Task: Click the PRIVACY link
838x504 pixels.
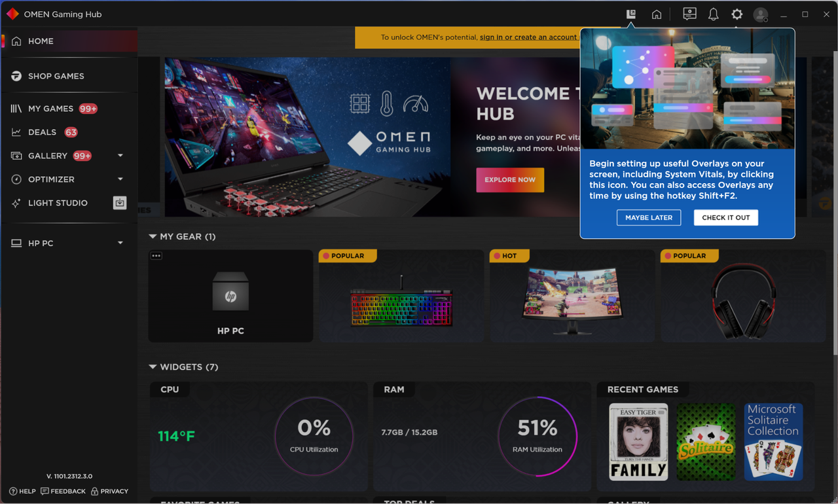Action: point(109,492)
